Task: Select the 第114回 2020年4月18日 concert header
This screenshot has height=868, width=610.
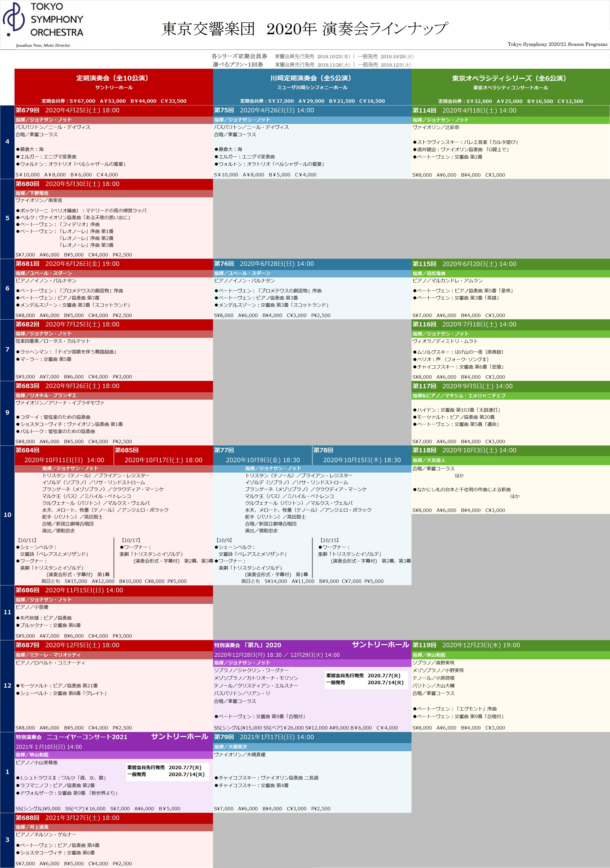Action: point(511,110)
